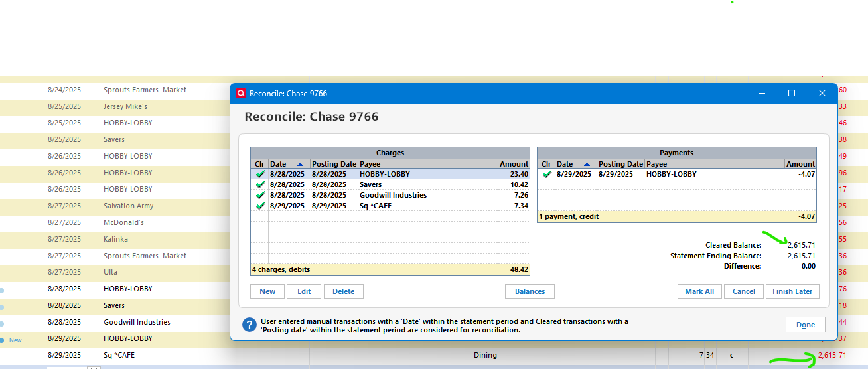Open the Balances button
Screen dimensions: 868x369
click(x=530, y=291)
